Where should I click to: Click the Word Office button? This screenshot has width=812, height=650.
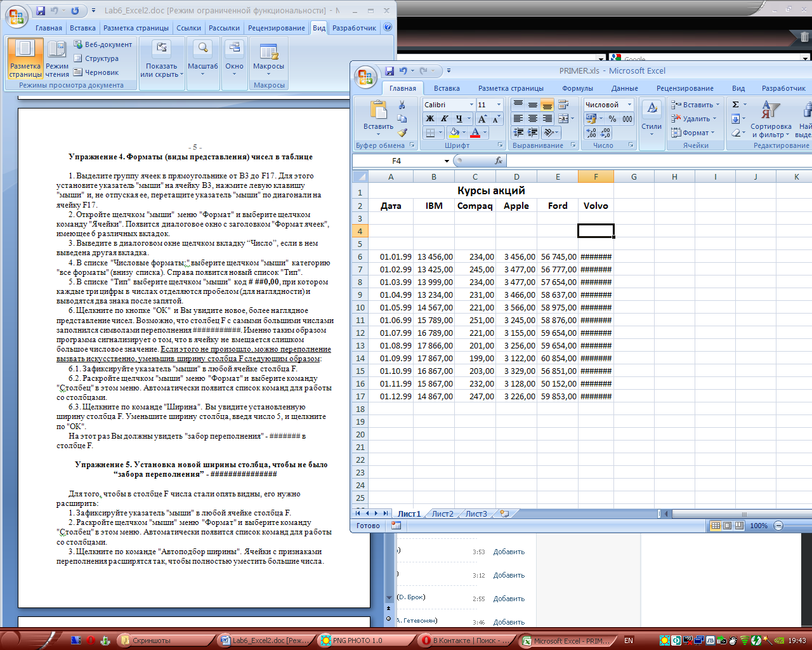click(x=17, y=17)
